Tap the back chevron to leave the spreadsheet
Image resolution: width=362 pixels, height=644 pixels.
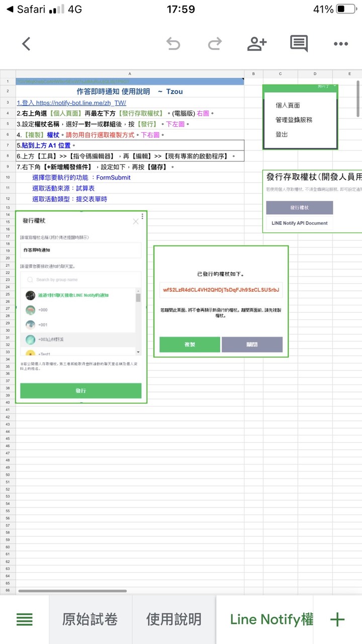27,44
